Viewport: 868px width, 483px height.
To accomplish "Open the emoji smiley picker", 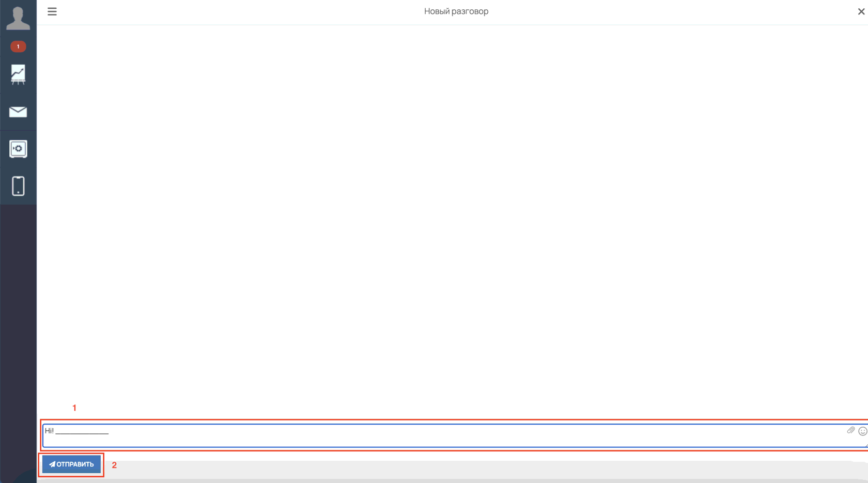I will (x=862, y=431).
